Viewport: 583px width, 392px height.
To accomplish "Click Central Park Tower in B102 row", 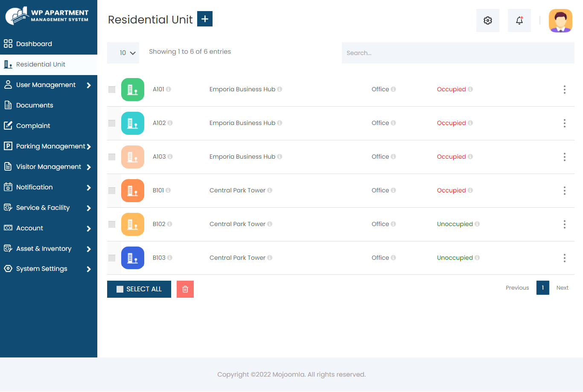I will pos(237,224).
